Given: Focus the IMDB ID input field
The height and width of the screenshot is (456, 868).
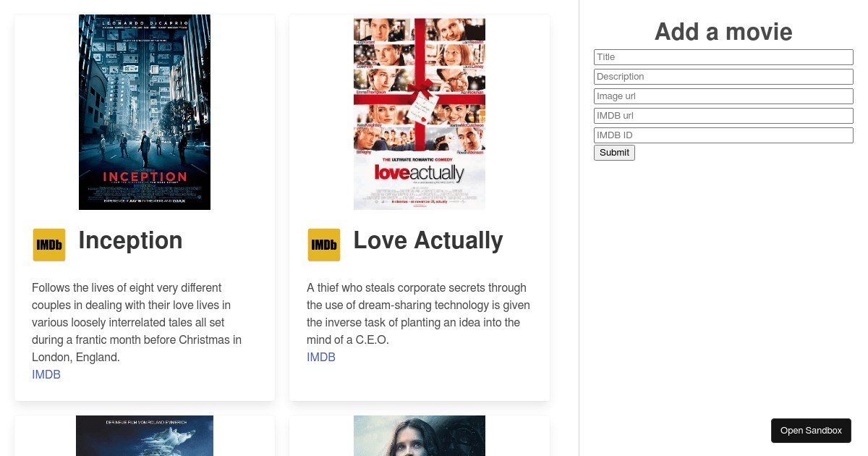Looking at the screenshot, I should tap(723, 135).
